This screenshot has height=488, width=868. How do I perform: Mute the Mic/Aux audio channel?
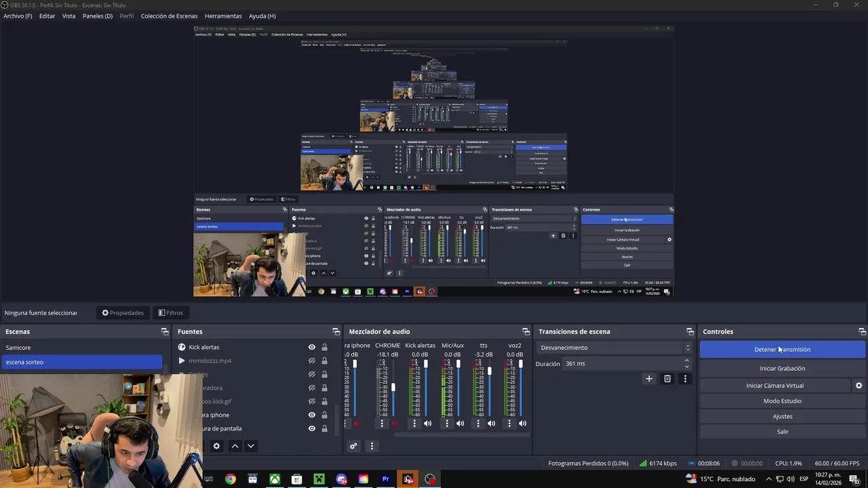[460, 424]
